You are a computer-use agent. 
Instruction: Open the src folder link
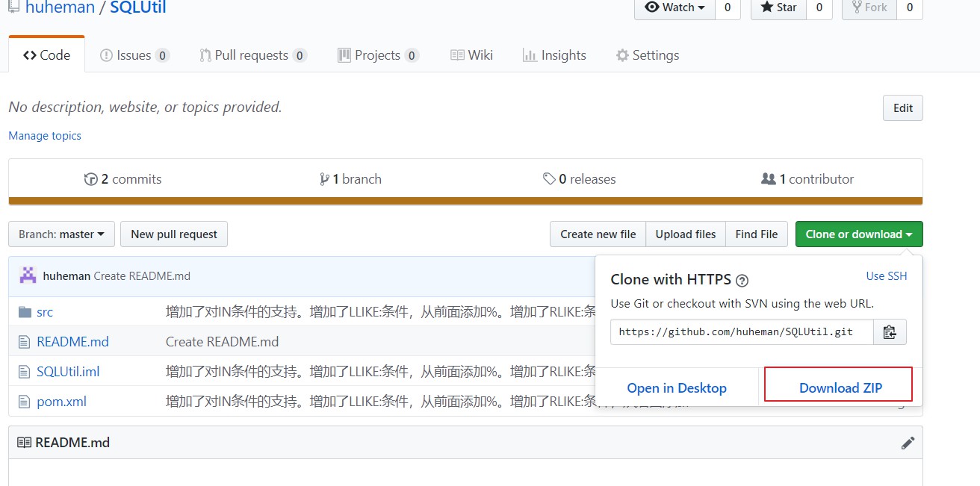tap(45, 312)
